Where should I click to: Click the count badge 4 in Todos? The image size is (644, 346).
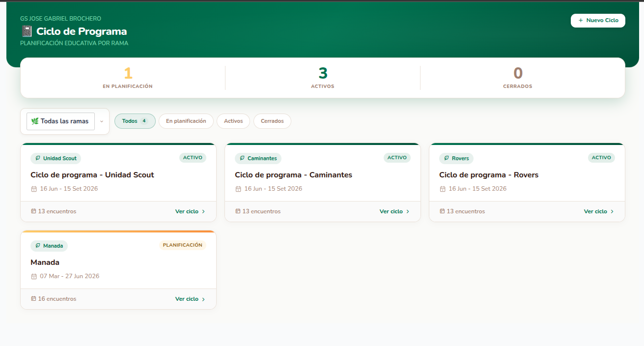(144, 121)
